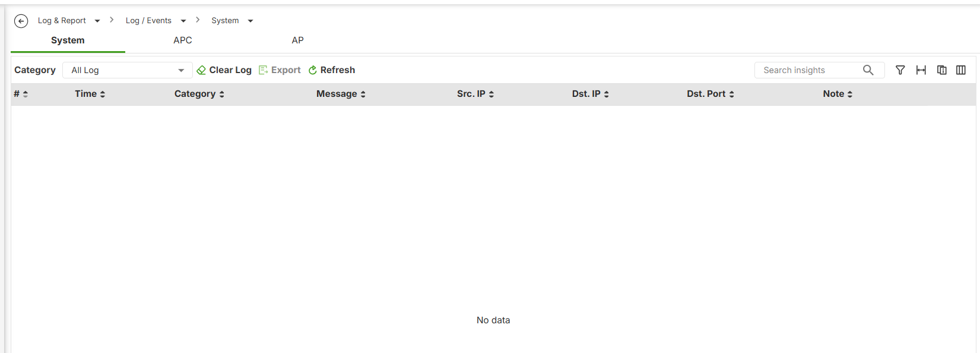This screenshot has width=980, height=353.
Task: Click the search magnifier icon
Action: pos(868,70)
